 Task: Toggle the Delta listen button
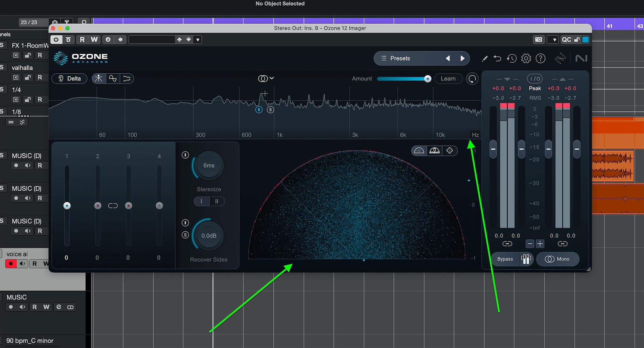tap(70, 79)
